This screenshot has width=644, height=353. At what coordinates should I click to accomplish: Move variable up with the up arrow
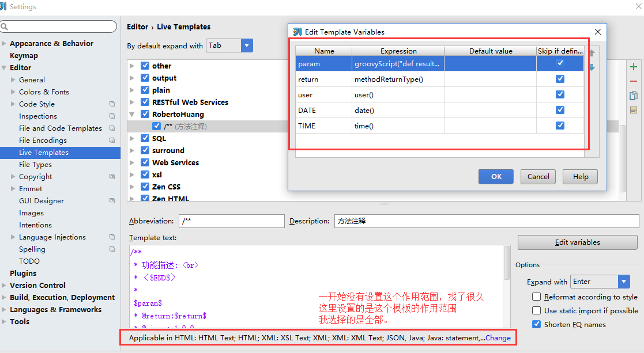pyautogui.click(x=592, y=52)
